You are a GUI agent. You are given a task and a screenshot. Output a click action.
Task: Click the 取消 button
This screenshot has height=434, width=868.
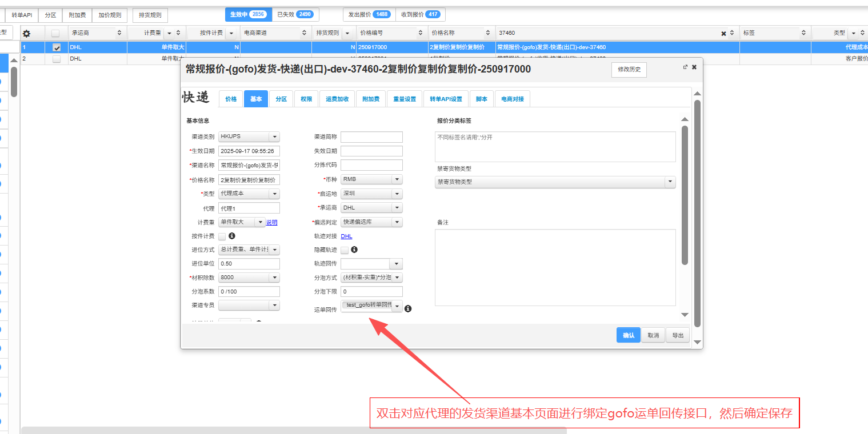click(x=653, y=335)
